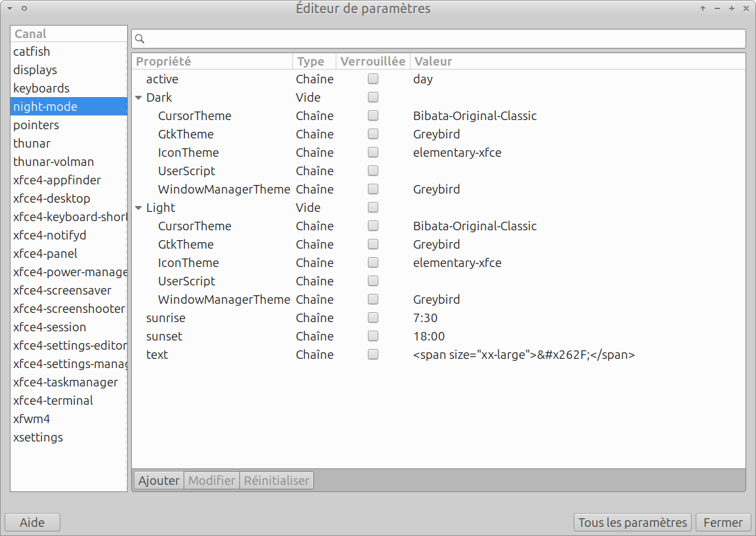Click the Valeur column header
Screen dimensions: 756x536
click(x=578, y=61)
